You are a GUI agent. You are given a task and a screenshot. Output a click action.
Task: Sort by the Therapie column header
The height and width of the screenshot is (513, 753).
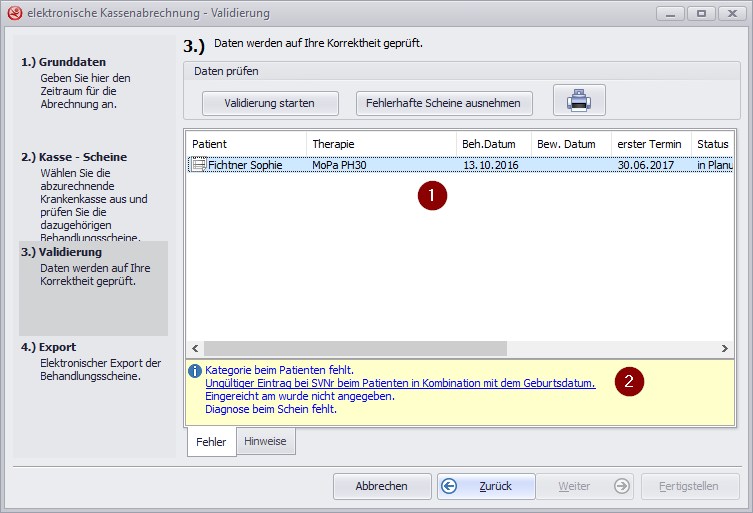(x=380, y=144)
